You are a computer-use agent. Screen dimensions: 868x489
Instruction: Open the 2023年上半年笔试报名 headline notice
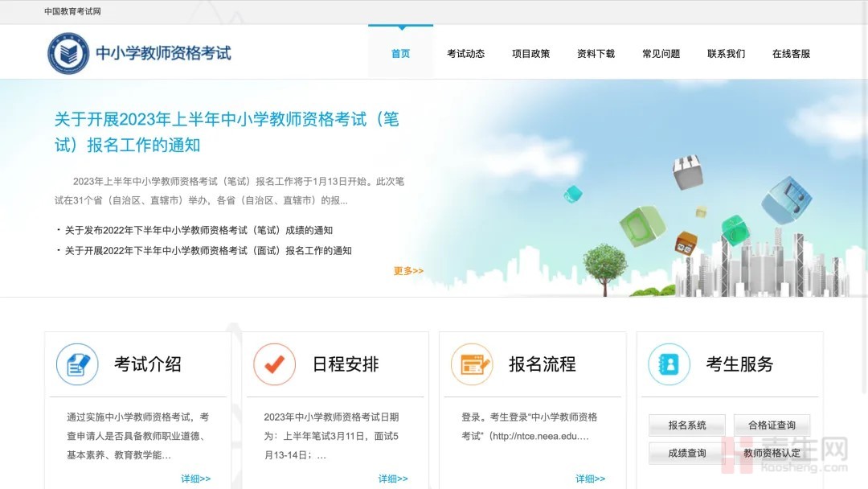pos(227,132)
